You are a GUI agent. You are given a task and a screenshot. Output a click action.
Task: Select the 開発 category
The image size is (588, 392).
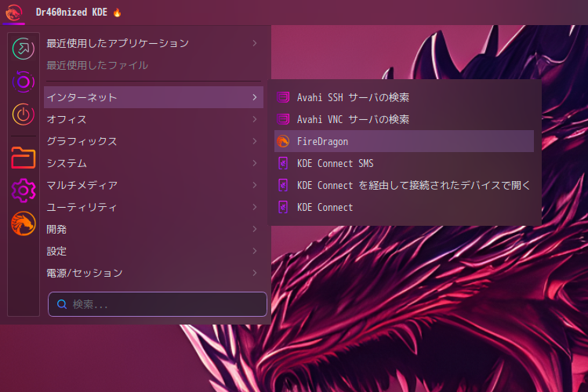point(154,229)
